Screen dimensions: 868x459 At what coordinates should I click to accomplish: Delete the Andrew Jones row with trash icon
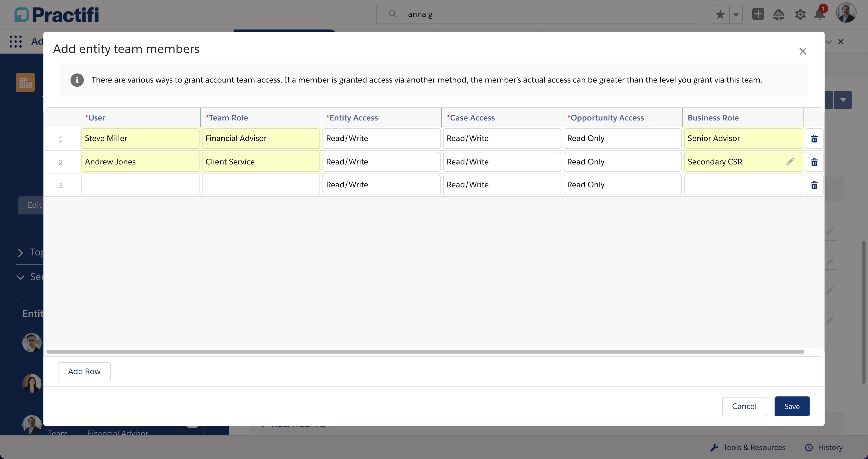814,162
